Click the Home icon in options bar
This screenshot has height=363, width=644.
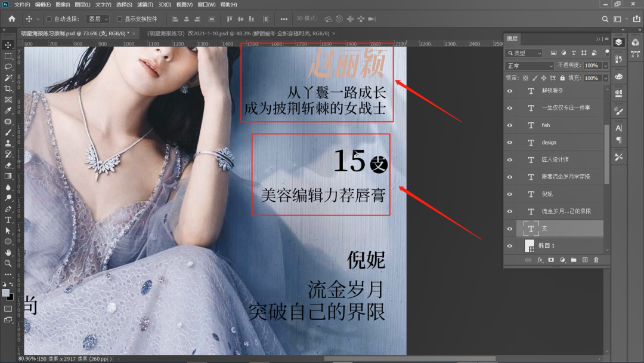(x=12, y=19)
